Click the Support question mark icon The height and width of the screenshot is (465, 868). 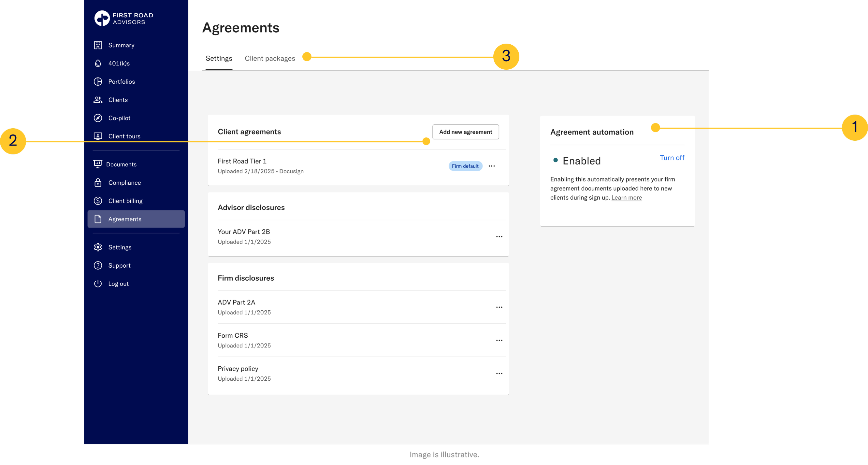[x=98, y=265]
